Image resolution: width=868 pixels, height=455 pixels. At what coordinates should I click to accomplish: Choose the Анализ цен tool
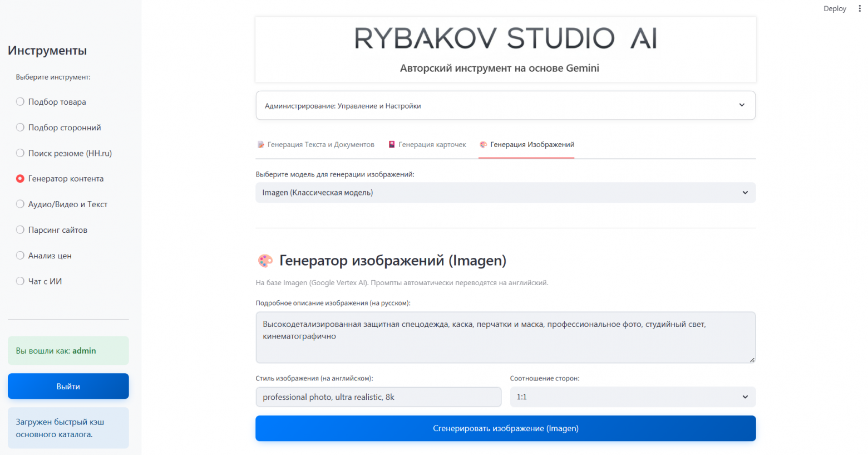pos(44,256)
